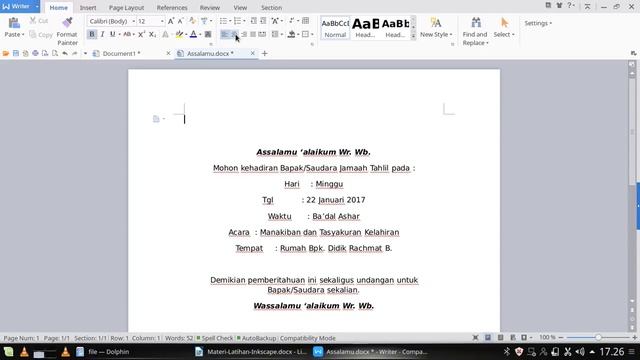Click the Find and Replace binoculars icon
The image size is (640, 360).
[476, 22]
